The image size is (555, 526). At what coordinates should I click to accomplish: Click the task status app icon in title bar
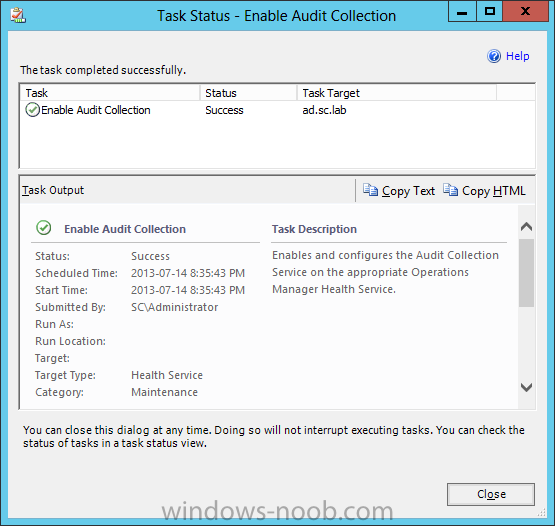pos(18,16)
